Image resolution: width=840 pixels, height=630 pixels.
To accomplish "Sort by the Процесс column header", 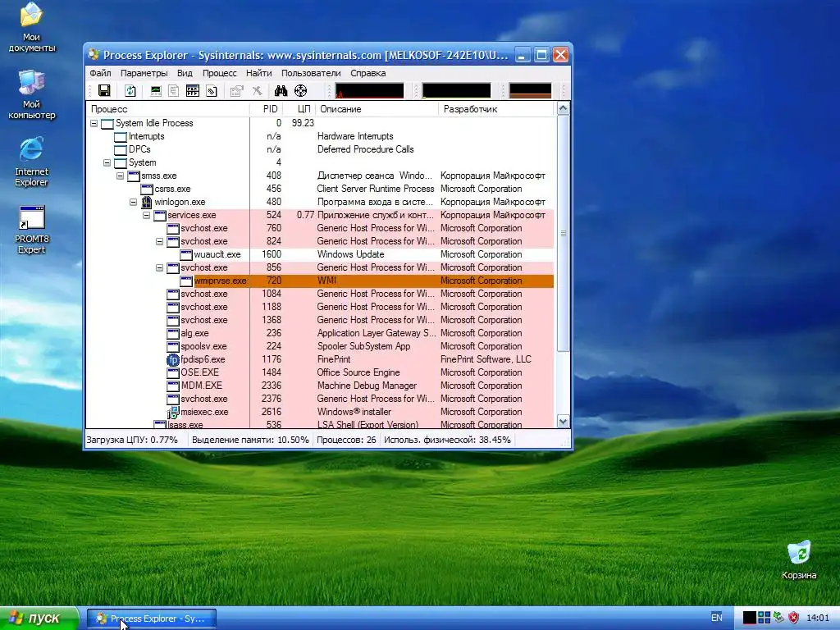I will coord(167,109).
